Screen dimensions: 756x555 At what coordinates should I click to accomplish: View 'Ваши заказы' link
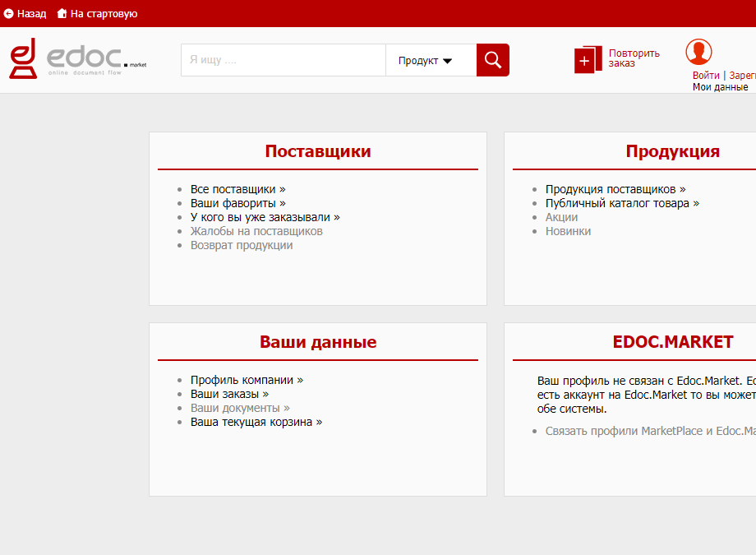(229, 394)
